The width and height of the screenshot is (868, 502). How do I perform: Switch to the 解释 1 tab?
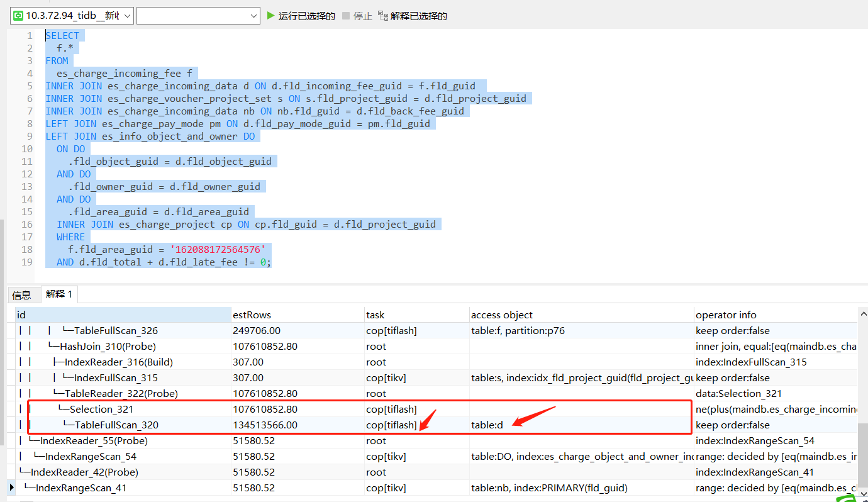pos(59,294)
